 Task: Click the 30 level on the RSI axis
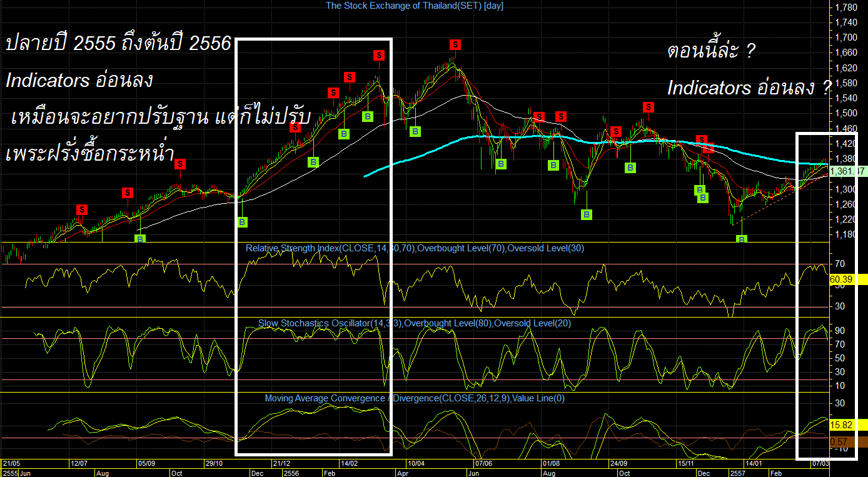pyautogui.click(x=839, y=306)
